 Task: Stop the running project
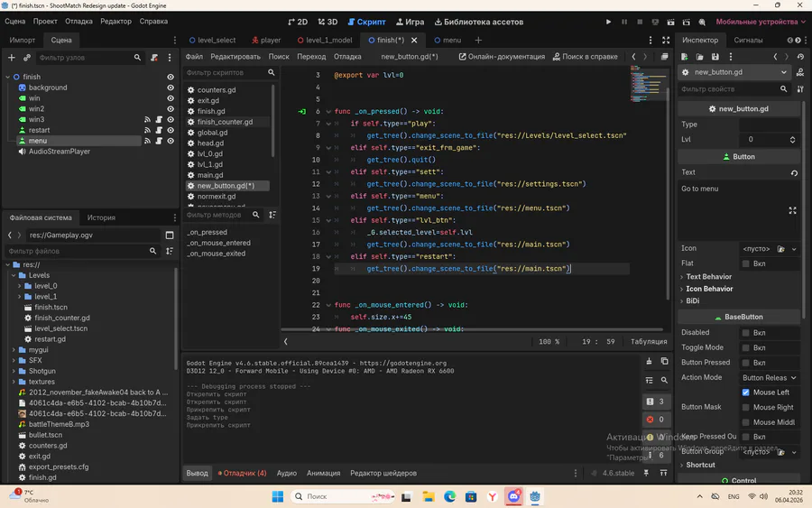click(640, 22)
